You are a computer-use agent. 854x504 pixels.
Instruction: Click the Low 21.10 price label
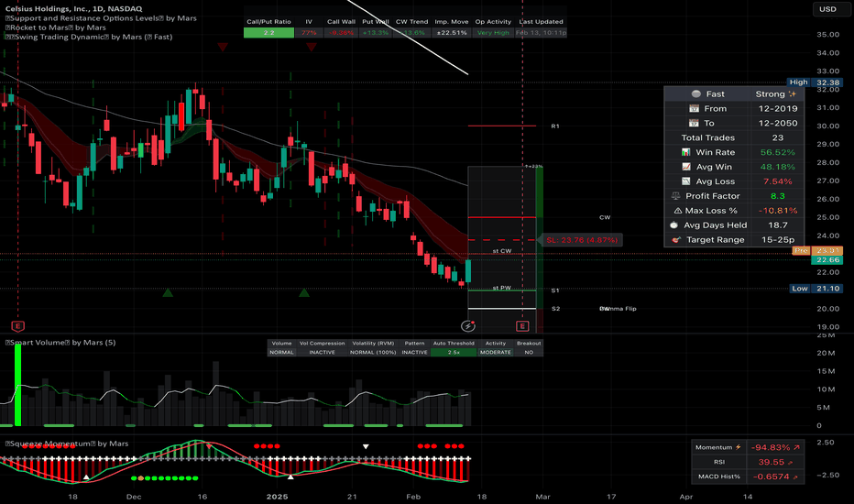(816, 289)
